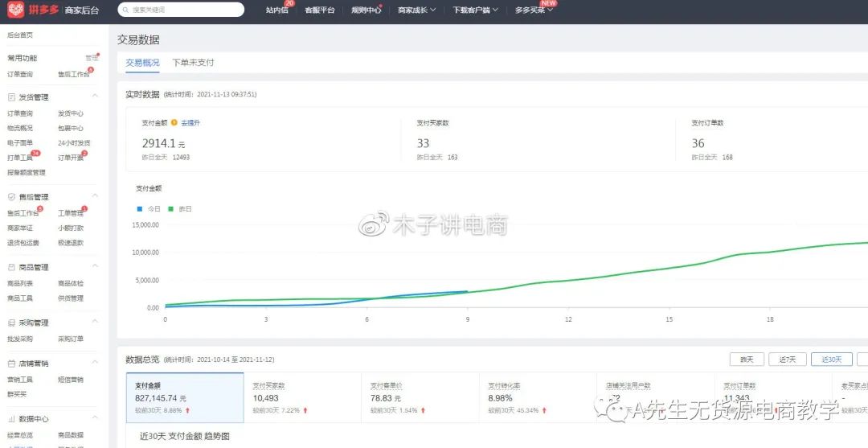868x448 pixels.
Task: Collapse the 发货管理 section chevron
Action: [95, 96]
